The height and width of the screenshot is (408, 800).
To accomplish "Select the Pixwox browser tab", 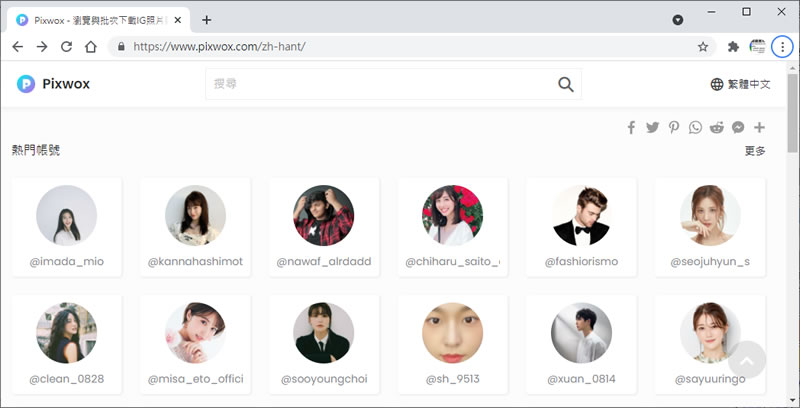I will [98, 20].
